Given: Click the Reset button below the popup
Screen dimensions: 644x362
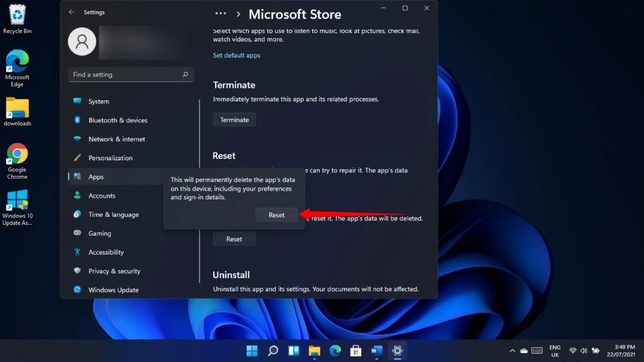Looking at the screenshot, I should 234,239.
